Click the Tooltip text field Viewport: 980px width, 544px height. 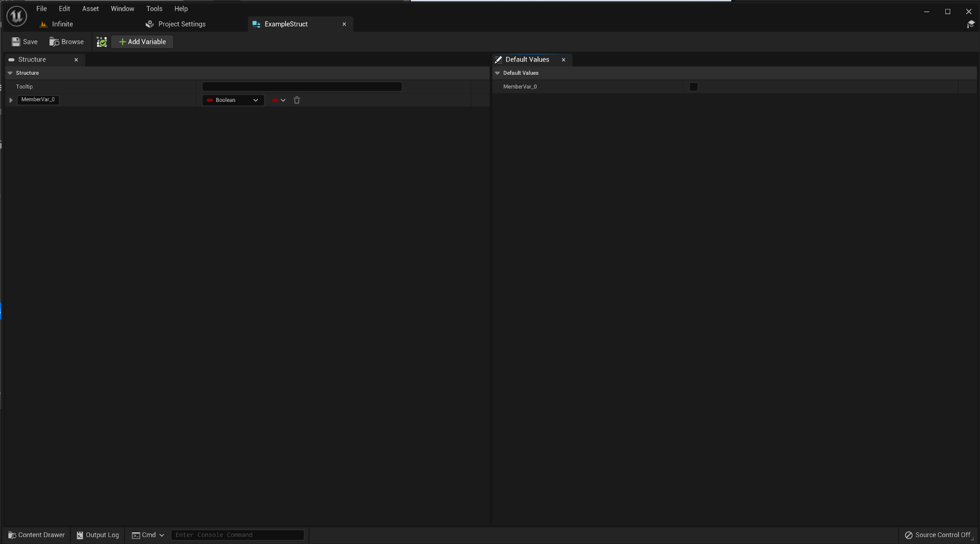coord(302,87)
